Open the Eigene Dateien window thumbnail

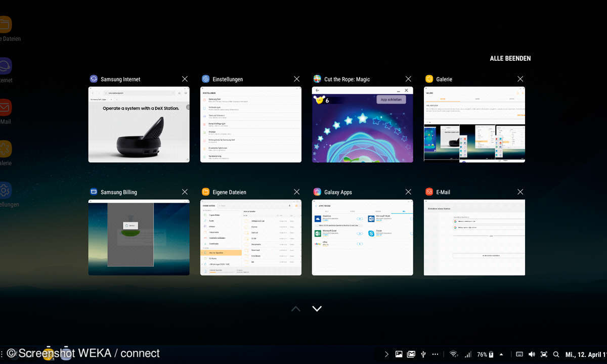(x=251, y=238)
